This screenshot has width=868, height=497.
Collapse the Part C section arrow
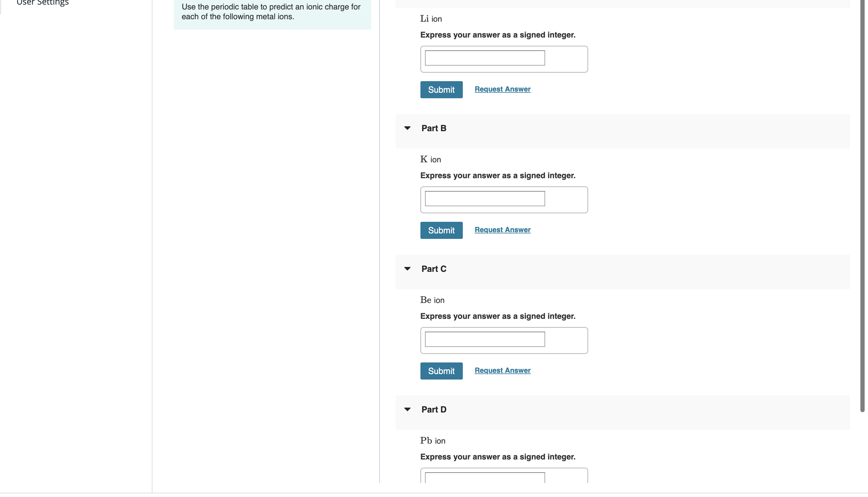tap(407, 269)
